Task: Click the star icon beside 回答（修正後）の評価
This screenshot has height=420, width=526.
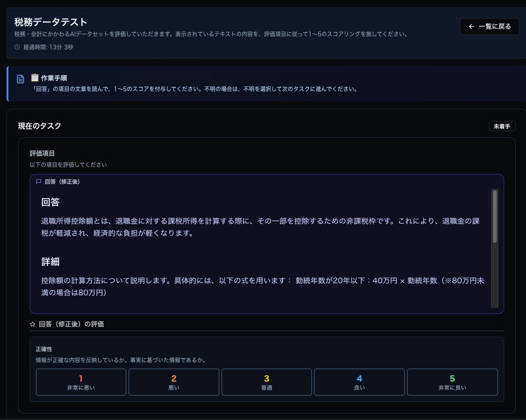Action: coord(33,324)
